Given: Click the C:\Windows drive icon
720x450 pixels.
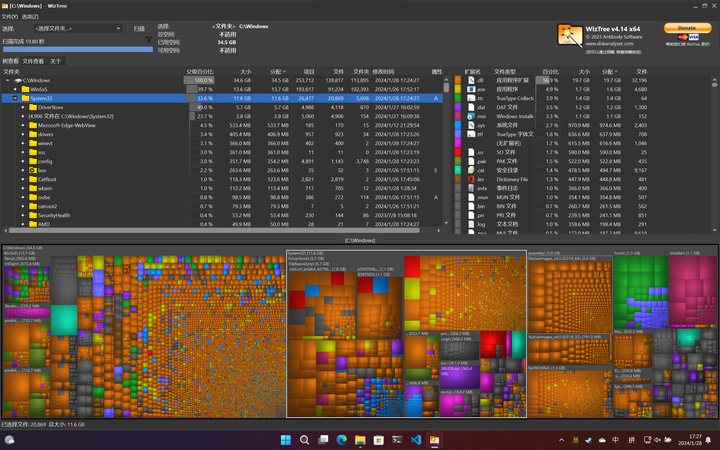Looking at the screenshot, I should click(x=19, y=80).
